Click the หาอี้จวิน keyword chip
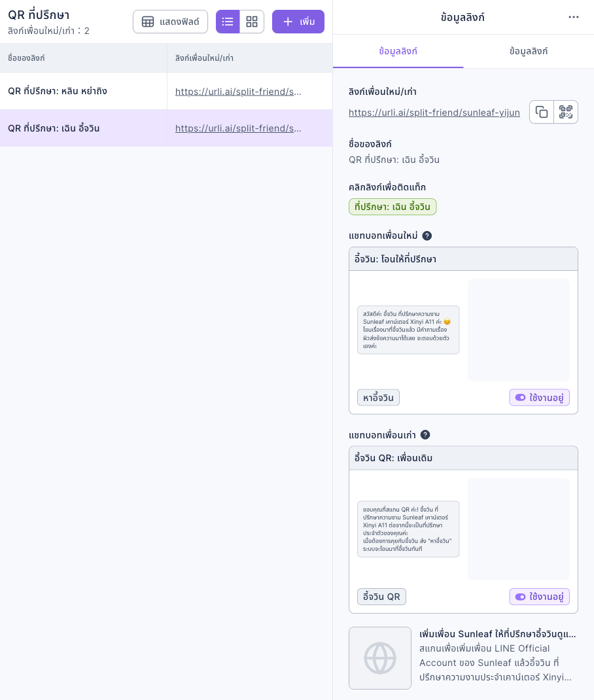Image resolution: width=594 pixels, height=700 pixels. [x=379, y=397]
